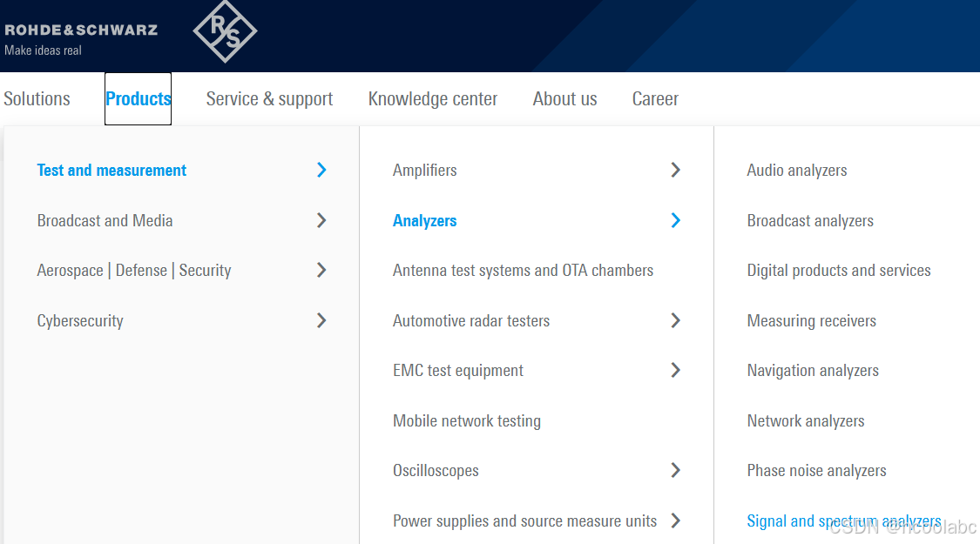The height and width of the screenshot is (544, 980).
Task: Select the Analyzers item
Action: (x=425, y=220)
